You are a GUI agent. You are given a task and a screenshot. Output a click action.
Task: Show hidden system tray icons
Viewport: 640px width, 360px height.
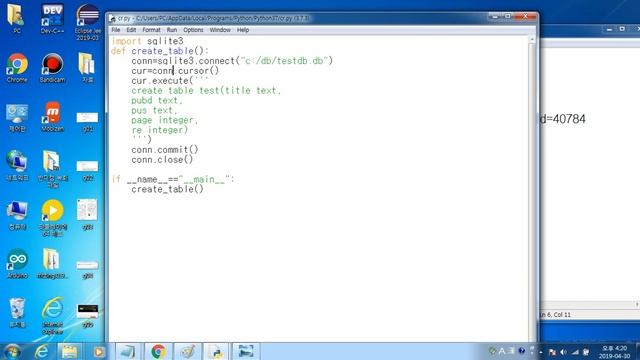pyautogui.click(x=541, y=352)
